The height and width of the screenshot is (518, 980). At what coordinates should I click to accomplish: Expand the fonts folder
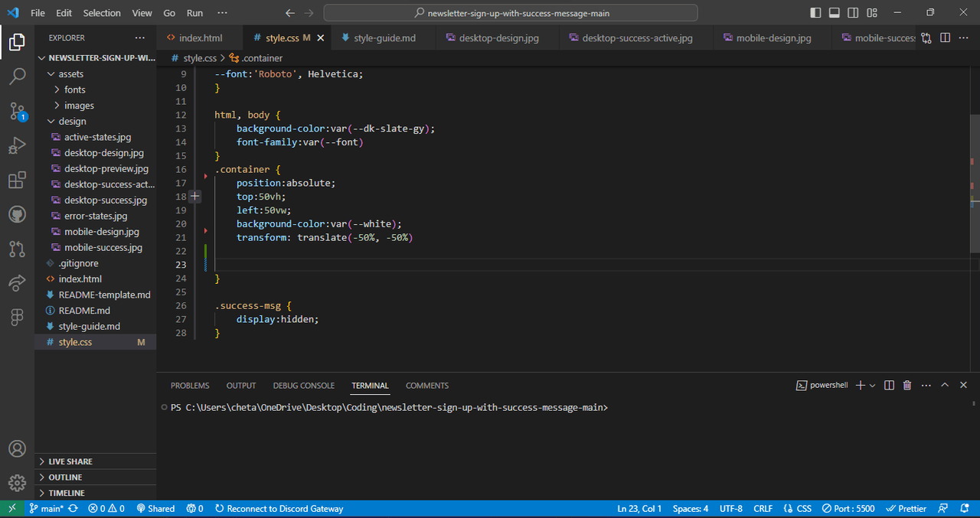pyautogui.click(x=74, y=90)
